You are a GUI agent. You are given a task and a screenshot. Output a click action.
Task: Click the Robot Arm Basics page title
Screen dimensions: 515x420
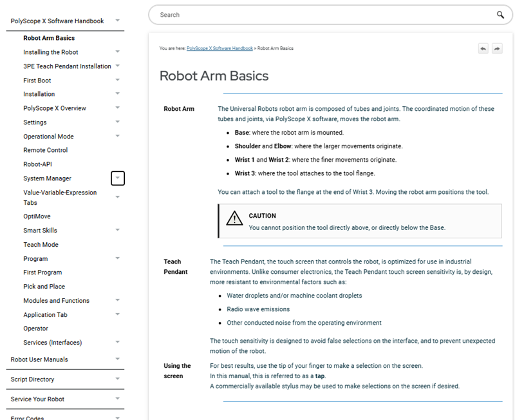click(x=214, y=75)
